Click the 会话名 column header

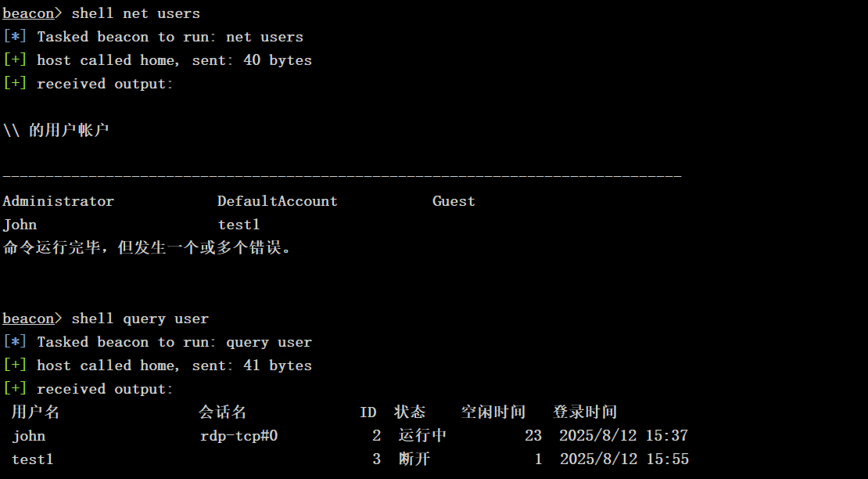(223, 412)
